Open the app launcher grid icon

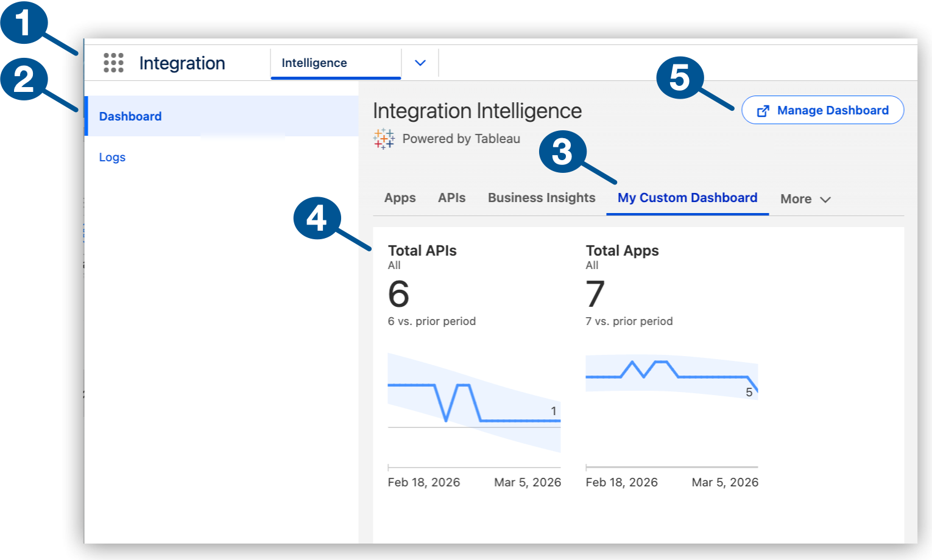pos(113,62)
